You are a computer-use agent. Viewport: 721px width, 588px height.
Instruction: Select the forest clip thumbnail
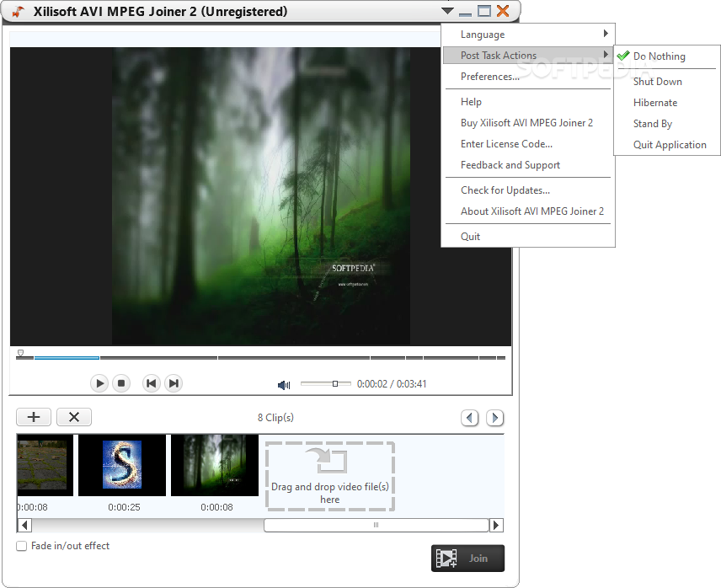215,465
